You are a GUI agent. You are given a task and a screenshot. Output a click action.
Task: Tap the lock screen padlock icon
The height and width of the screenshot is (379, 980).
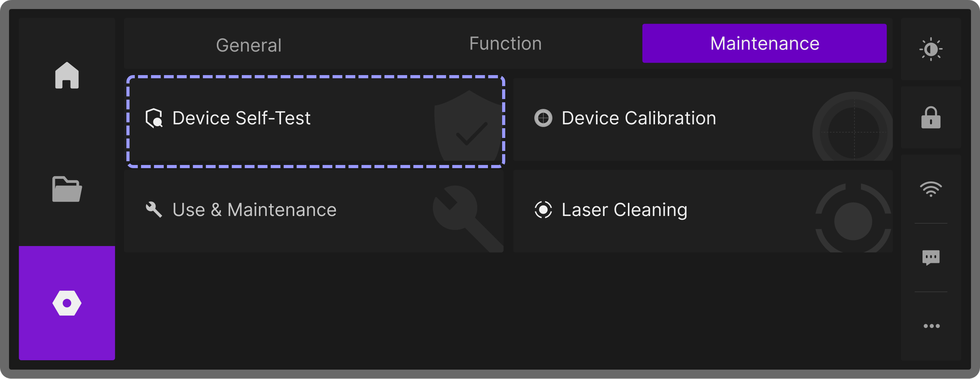pos(931,118)
